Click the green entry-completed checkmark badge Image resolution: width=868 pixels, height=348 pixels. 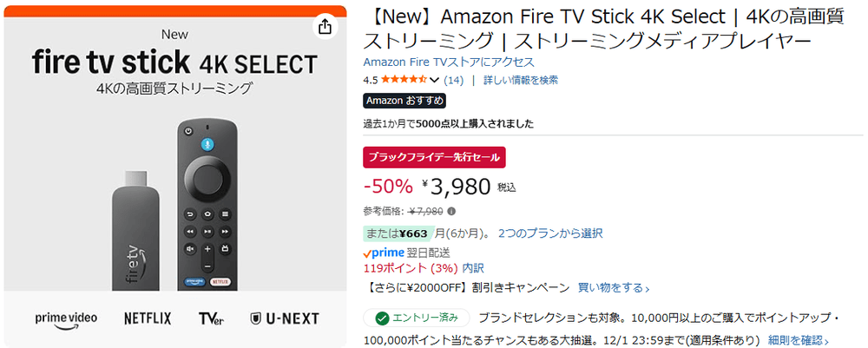coord(417,318)
